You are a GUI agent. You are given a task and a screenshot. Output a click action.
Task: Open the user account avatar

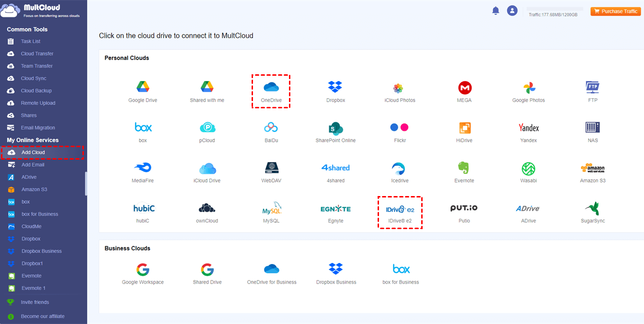pos(512,11)
